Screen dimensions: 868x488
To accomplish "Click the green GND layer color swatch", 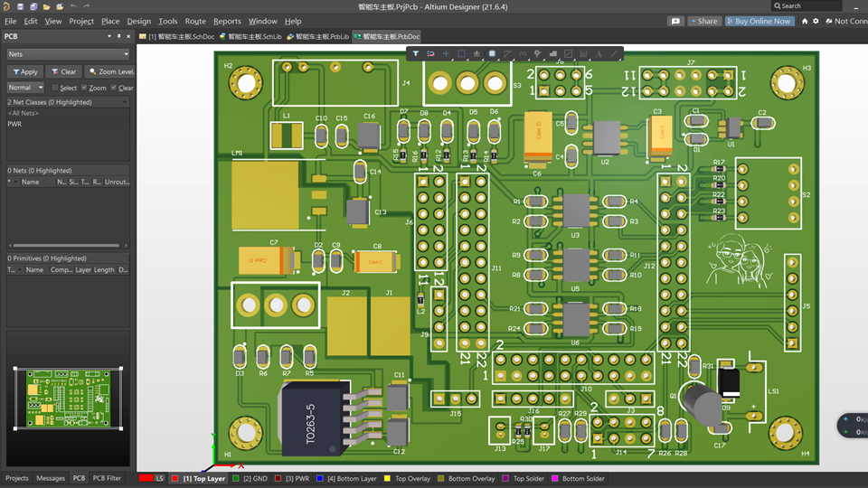I will pyautogui.click(x=236, y=479).
